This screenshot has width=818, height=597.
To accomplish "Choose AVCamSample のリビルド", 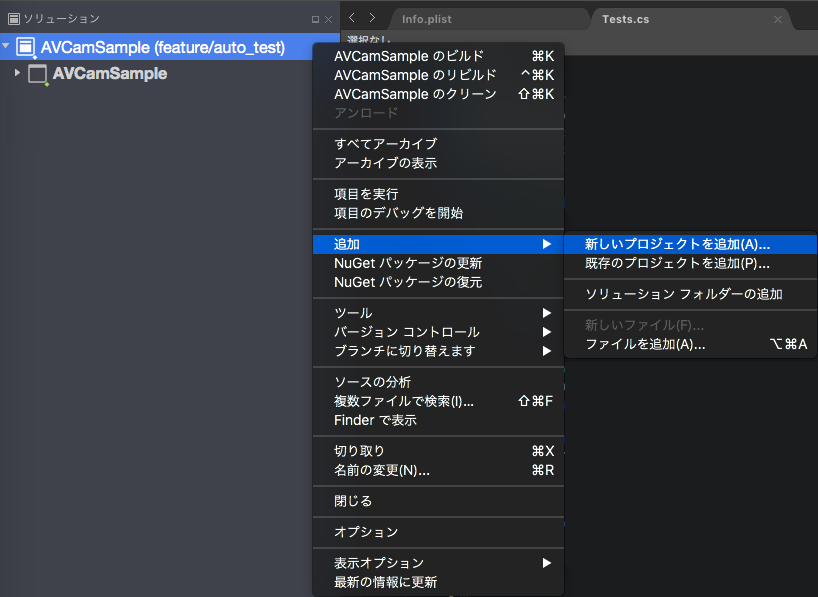I will 438,75.
